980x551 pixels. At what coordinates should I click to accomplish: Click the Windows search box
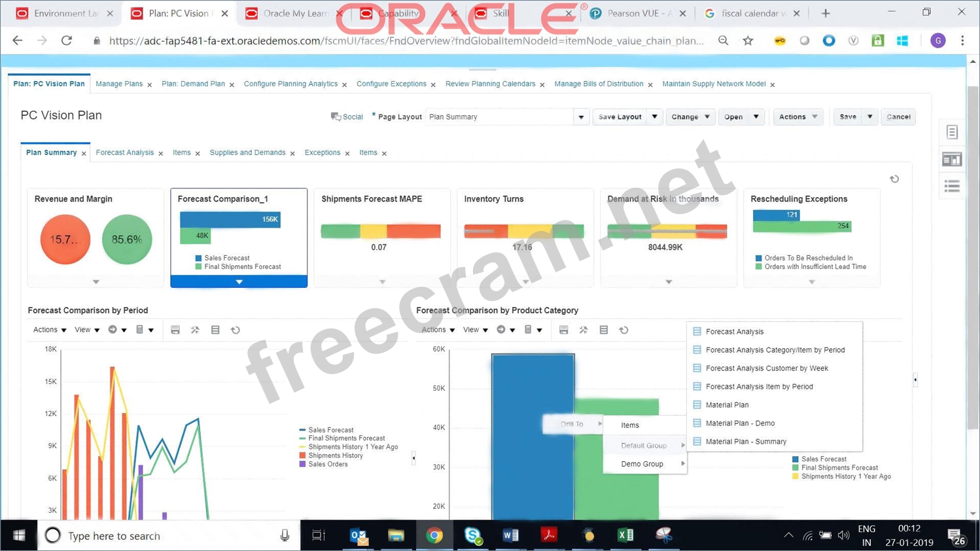click(x=169, y=535)
